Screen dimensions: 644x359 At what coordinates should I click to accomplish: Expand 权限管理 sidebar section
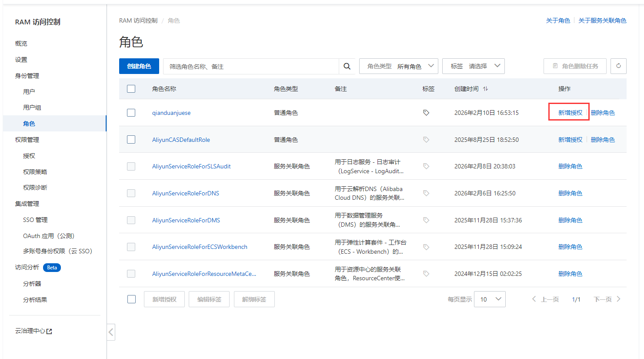coord(27,140)
